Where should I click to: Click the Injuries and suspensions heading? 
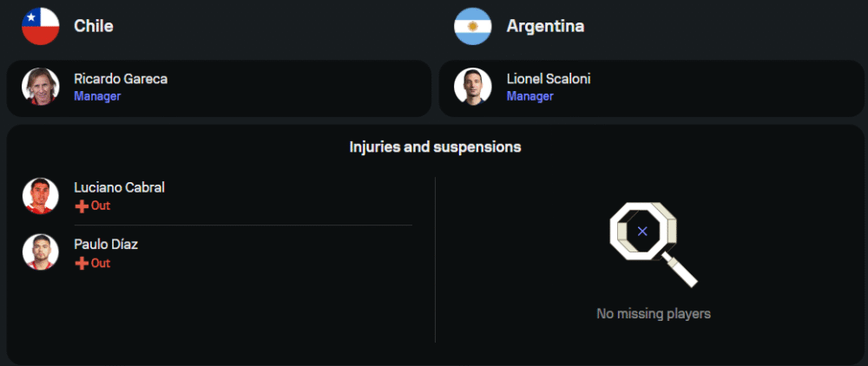click(x=435, y=147)
